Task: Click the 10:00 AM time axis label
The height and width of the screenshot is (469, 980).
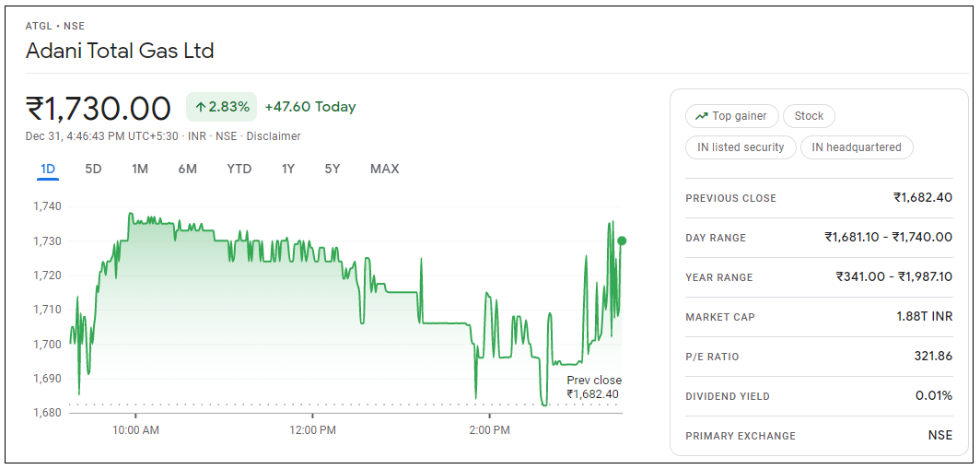Action: 135,430
